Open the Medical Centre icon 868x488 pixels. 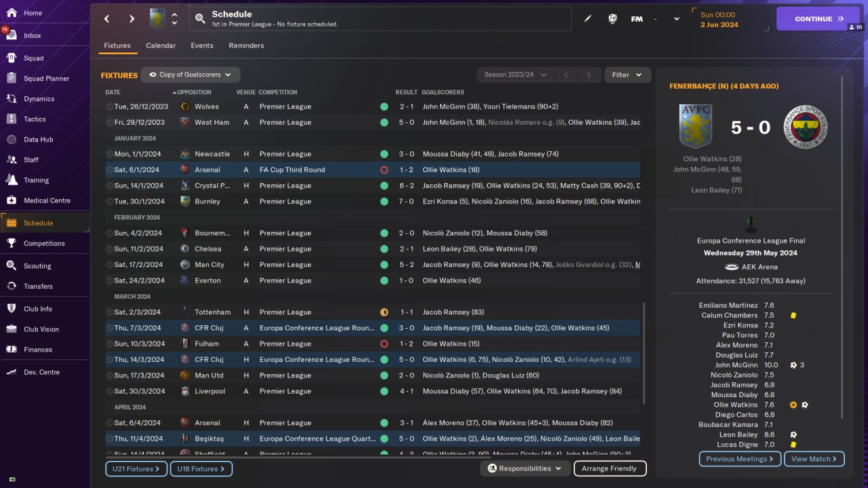[x=12, y=201]
